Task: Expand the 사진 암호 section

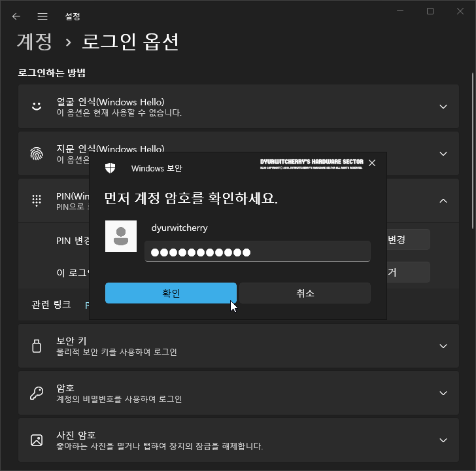Action: tap(443, 440)
